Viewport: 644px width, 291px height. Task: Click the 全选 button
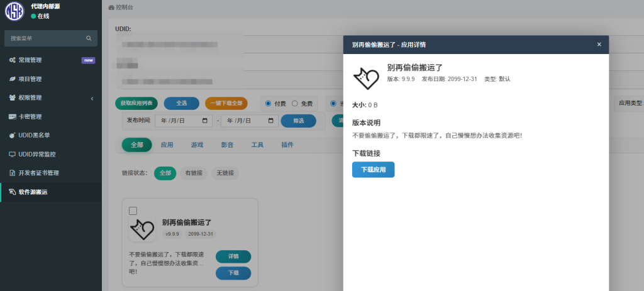(182, 104)
